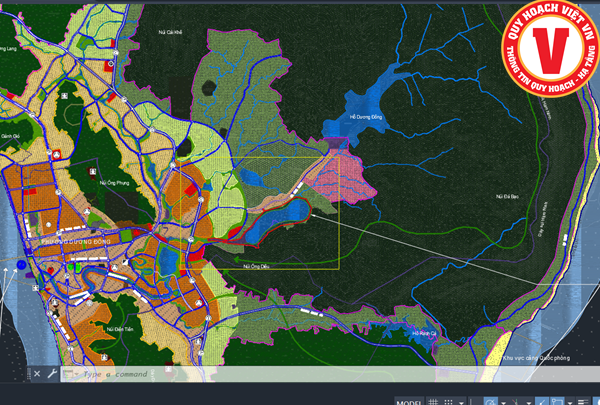The image size is (600, 405).
Task: Toggle the drawing grid display in status bar
Action: [x=433, y=402]
